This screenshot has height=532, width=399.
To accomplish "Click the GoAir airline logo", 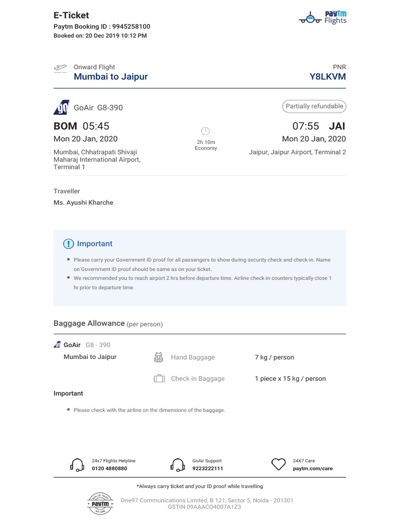I will click(61, 107).
